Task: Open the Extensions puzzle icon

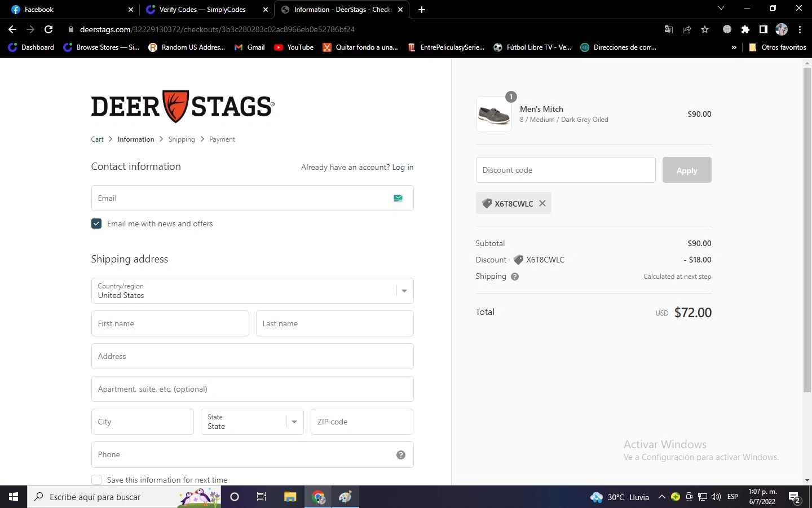Action: tap(745, 29)
